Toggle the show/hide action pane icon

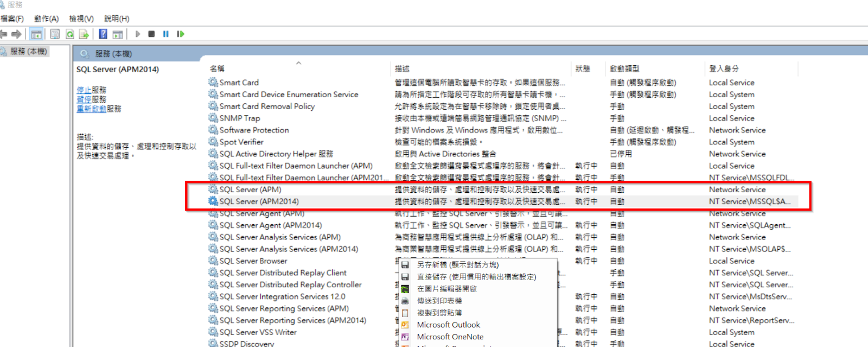(118, 34)
